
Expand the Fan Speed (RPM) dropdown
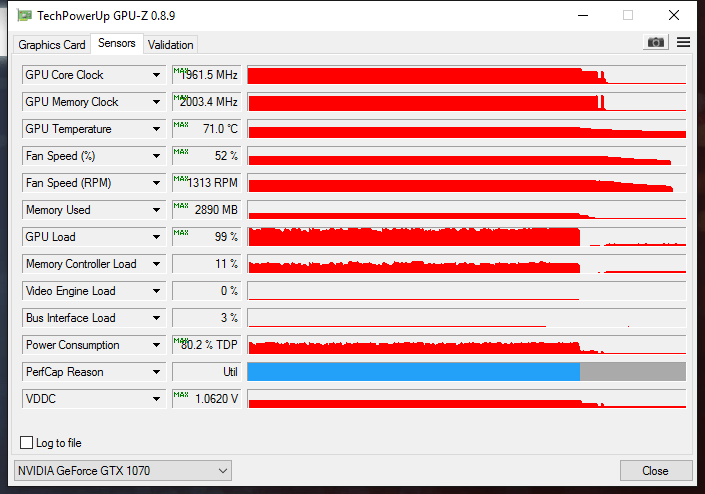click(156, 183)
